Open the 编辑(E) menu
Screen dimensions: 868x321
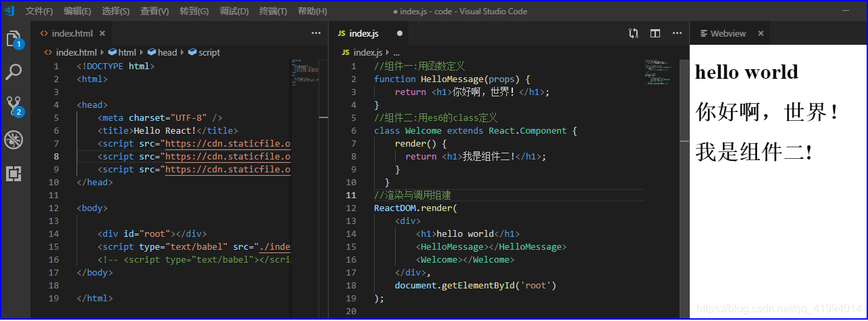(77, 12)
